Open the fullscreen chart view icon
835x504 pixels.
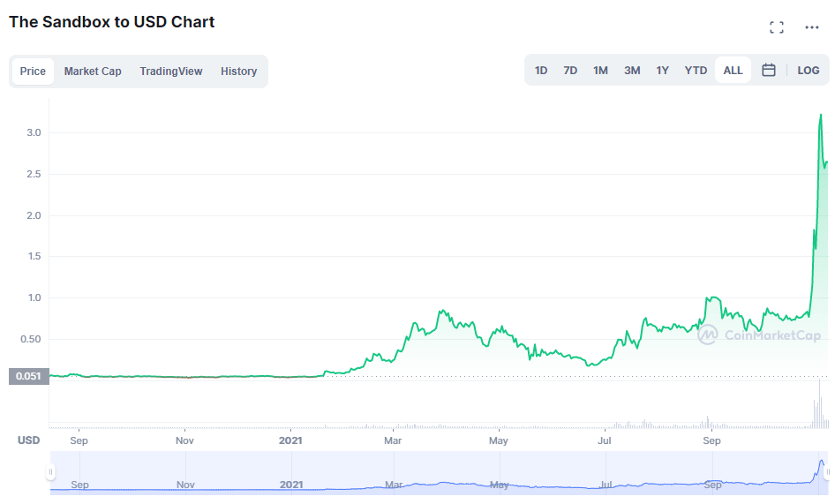[x=777, y=27]
